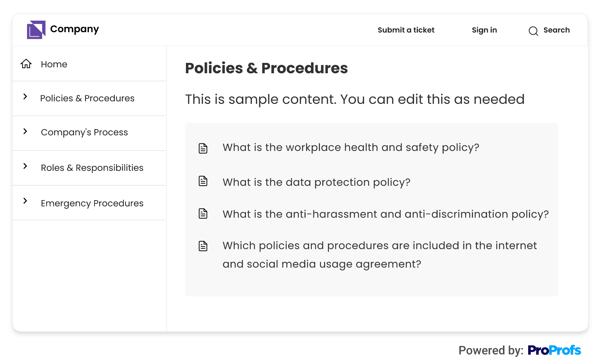Open the Search text button
This screenshot has height=364, width=600.
tap(556, 30)
